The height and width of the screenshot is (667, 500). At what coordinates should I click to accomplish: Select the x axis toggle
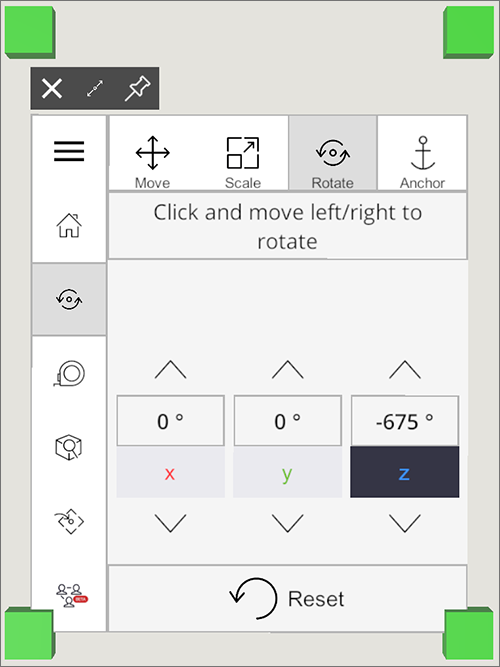click(x=170, y=472)
